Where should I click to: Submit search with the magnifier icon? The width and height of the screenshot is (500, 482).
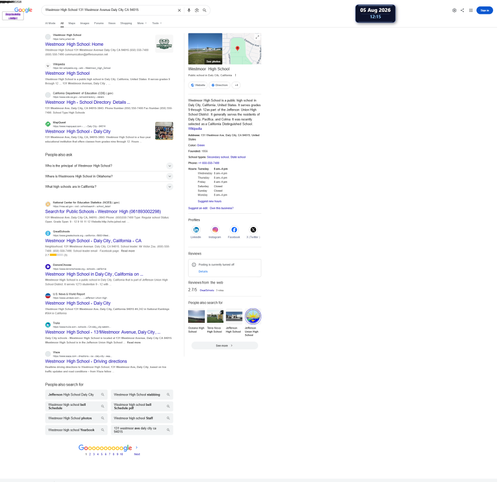(204, 10)
